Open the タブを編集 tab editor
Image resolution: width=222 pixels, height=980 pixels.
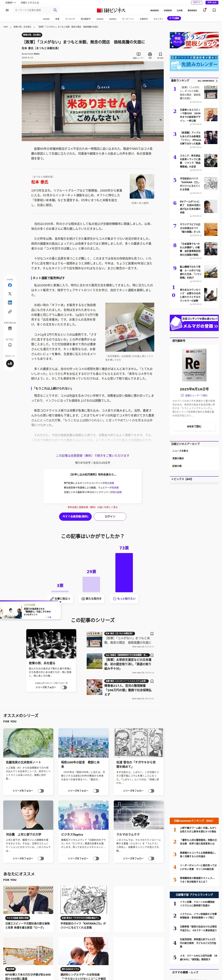click(174, 18)
